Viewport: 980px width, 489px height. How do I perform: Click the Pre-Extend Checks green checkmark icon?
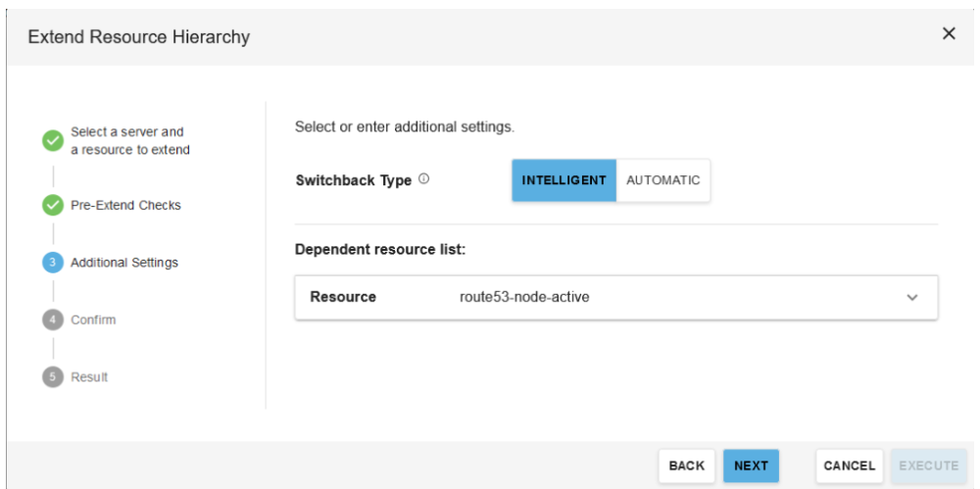pos(52,206)
